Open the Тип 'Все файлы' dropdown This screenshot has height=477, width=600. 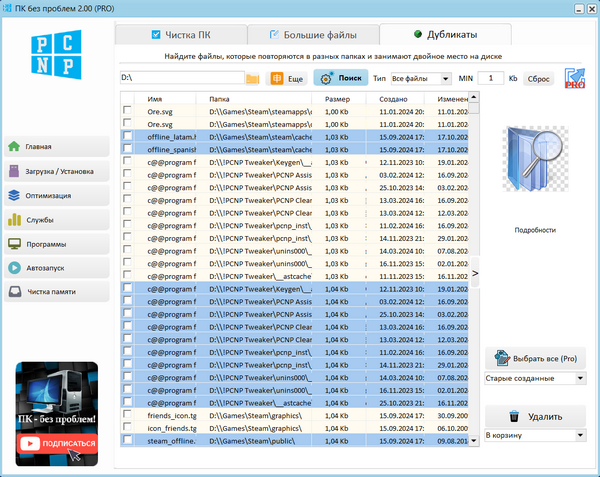[x=421, y=78]
